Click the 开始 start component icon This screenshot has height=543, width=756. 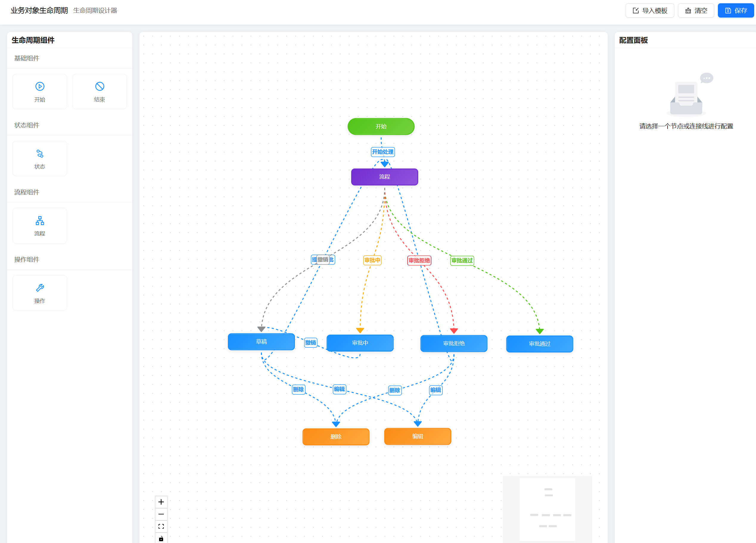[x=40, y=86]
